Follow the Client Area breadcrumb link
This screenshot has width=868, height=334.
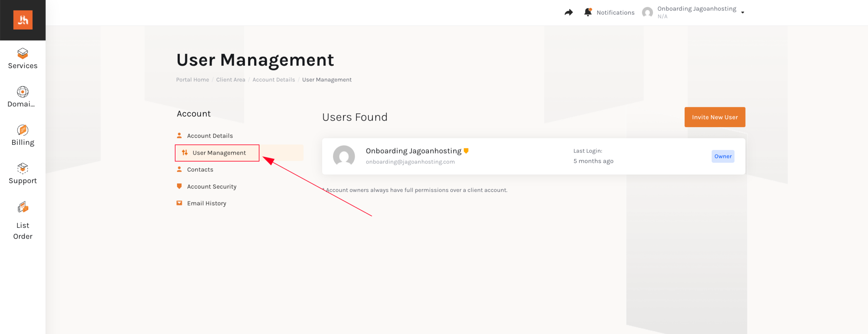(231, 80)
